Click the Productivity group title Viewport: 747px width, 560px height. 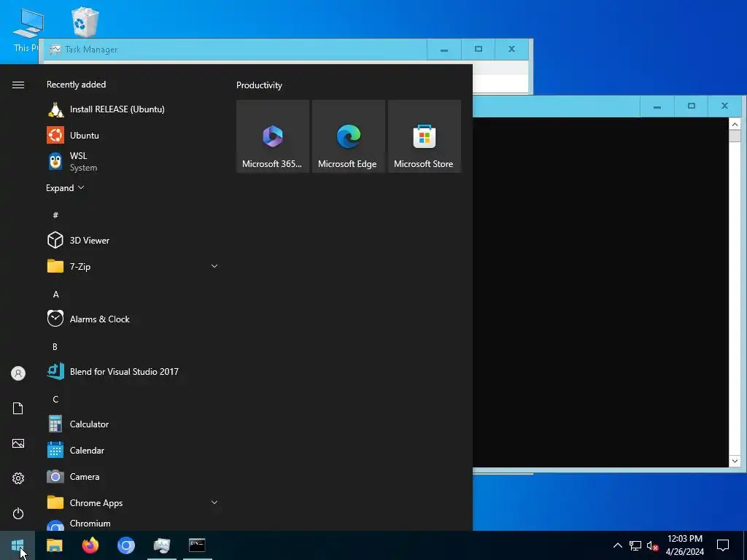259,85
